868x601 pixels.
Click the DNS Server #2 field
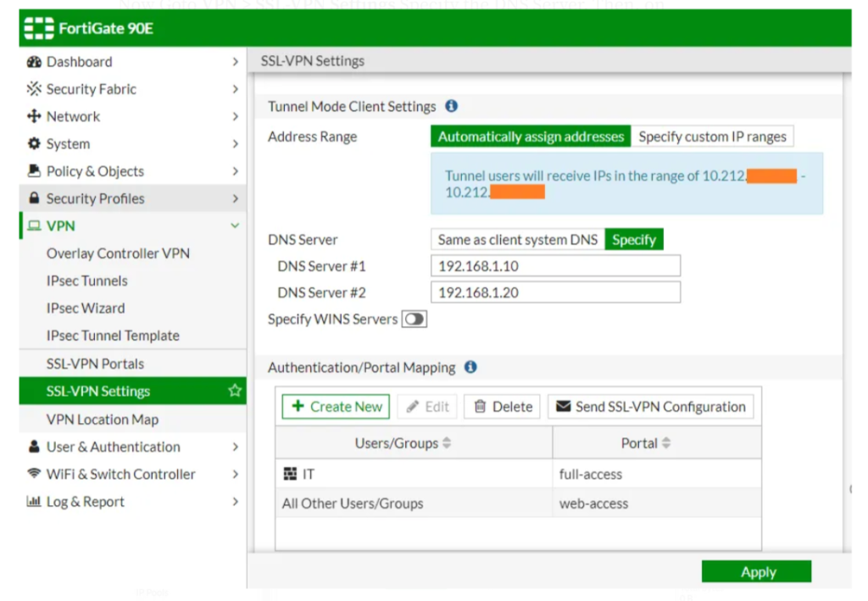tap(556, 292)
